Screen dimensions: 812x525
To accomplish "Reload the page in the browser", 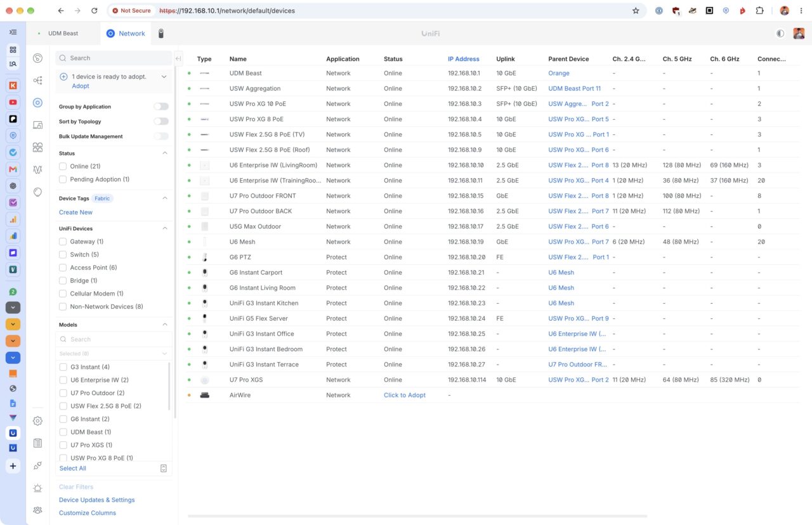I will [95, 11].
